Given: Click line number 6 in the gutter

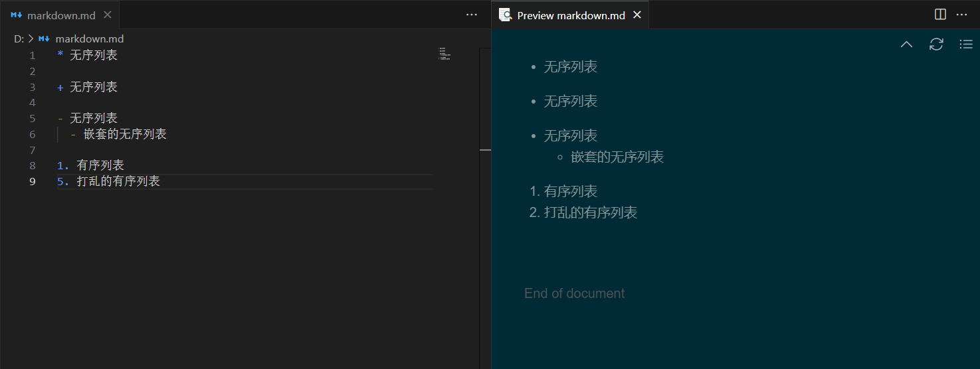Looking at the screenshot, I should pos(33,135).
